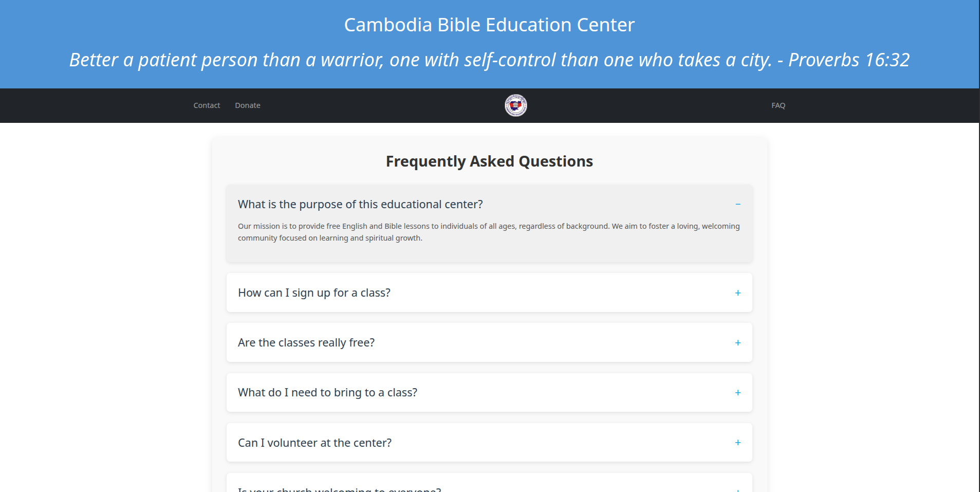980x492 pixels.
Task: Click the Cambodia Bible Education Center title
Action: pos(489,25)
